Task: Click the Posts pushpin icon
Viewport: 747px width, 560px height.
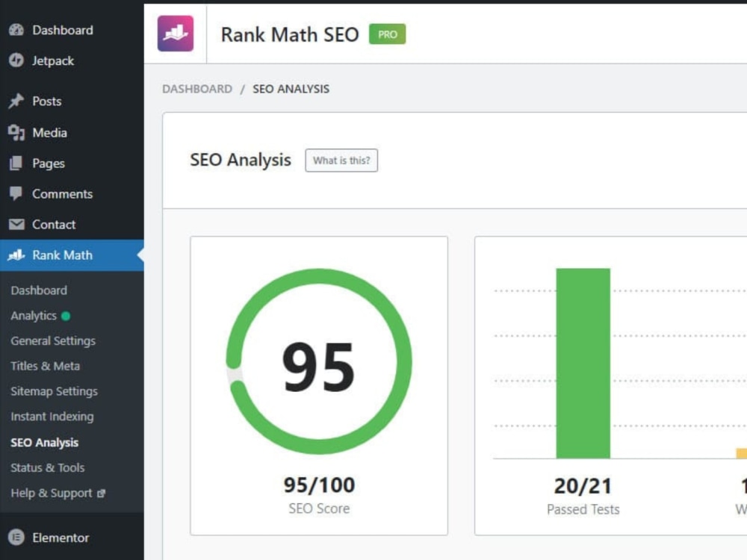Action: point(16,101)
